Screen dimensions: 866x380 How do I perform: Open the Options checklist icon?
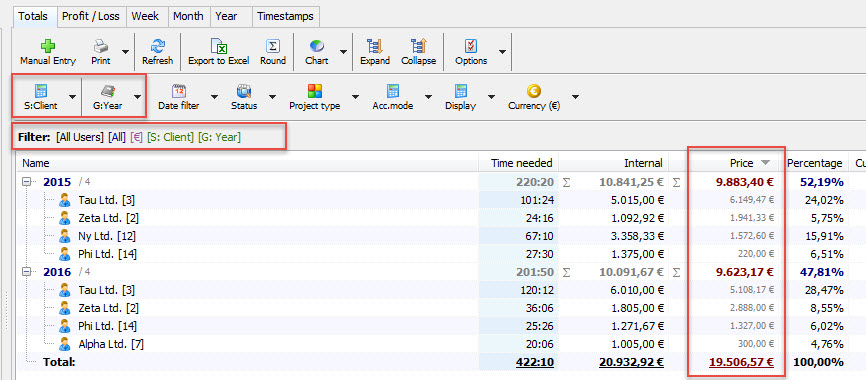(471, 46)
